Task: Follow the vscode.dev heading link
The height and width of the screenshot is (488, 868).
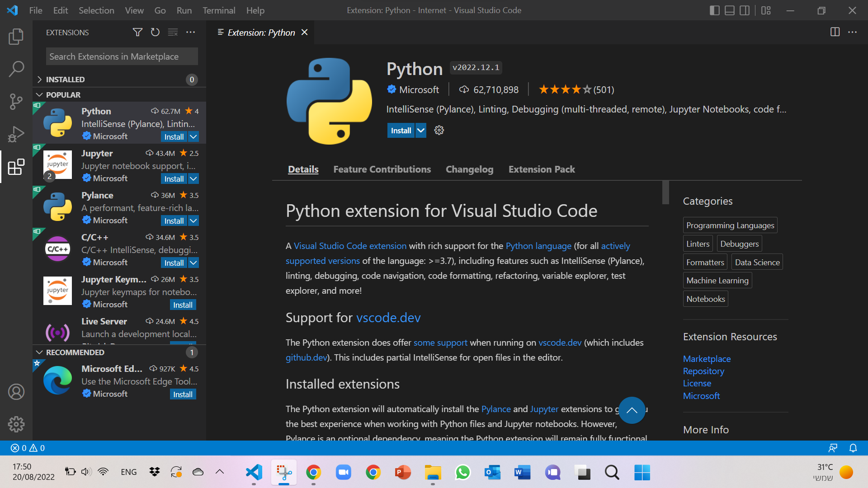Action: 388,318
